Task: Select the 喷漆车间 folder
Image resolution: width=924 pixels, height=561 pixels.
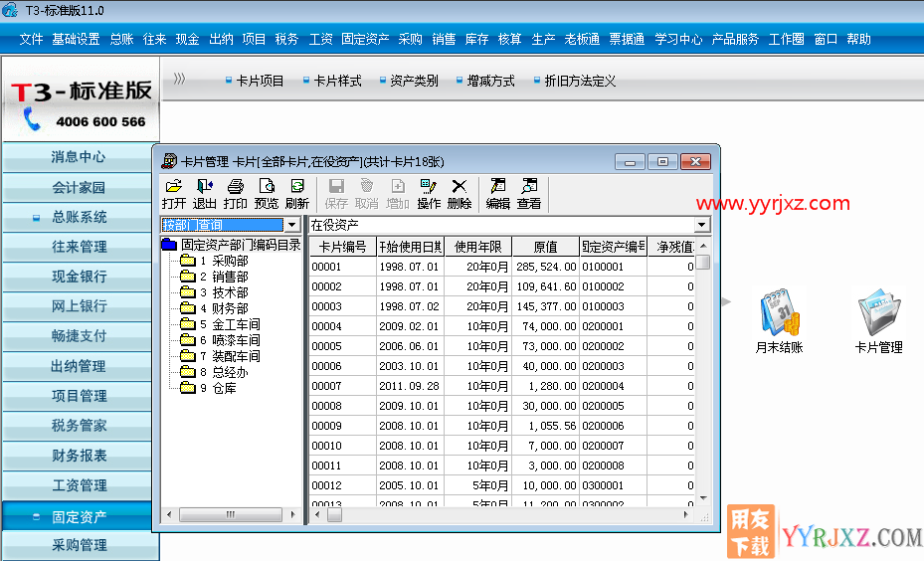Action: point(221,340)
